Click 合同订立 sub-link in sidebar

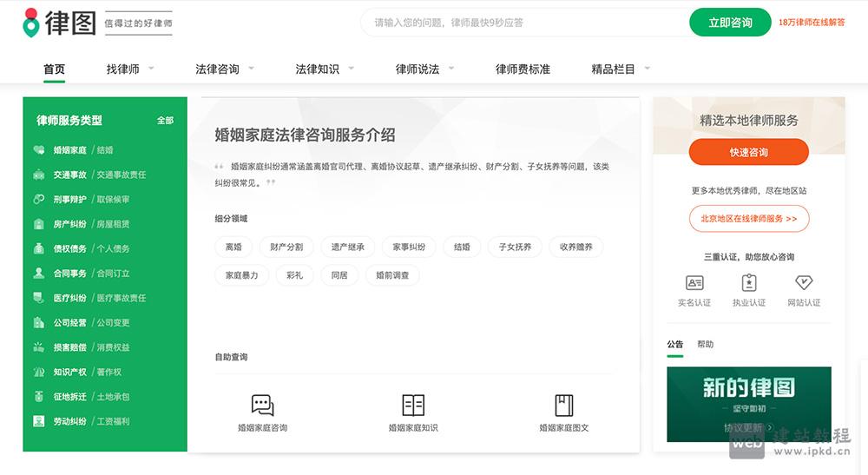pos(113,274)
